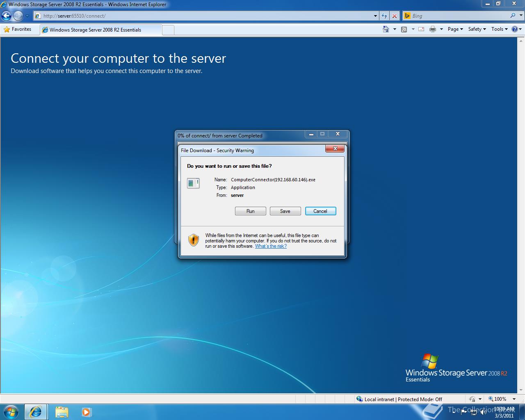Click the browser Forward button
Image resolution: width=525 pixels, height=420 pixels.
click(x=18, y=16)
